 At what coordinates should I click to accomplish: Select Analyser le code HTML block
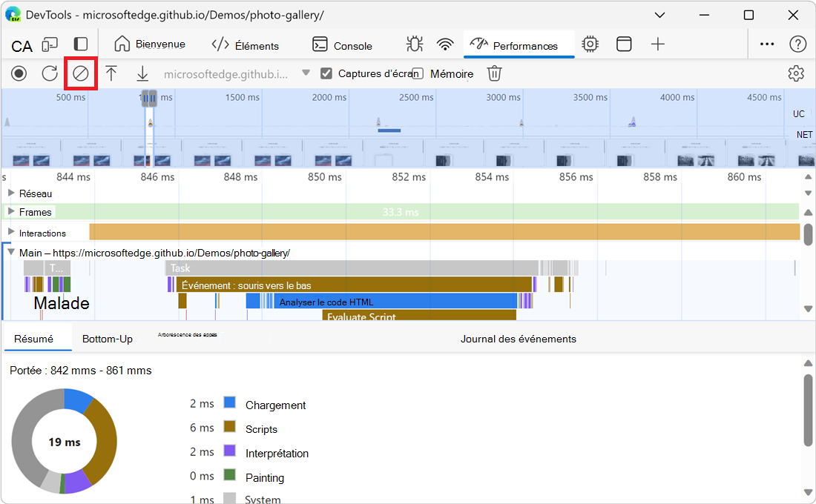point(395,302)
